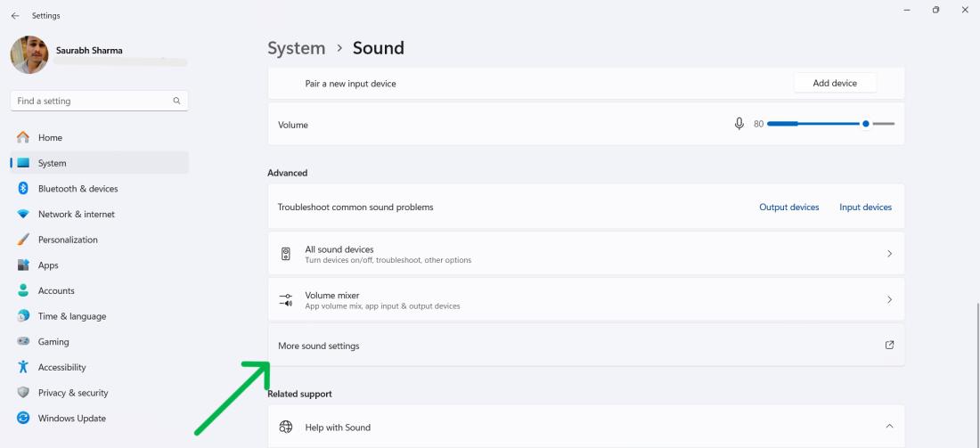Image resolution: width=980 pixels, height=448 pixels.
Task: Go to Apps settings page
Action: (48, 265)
